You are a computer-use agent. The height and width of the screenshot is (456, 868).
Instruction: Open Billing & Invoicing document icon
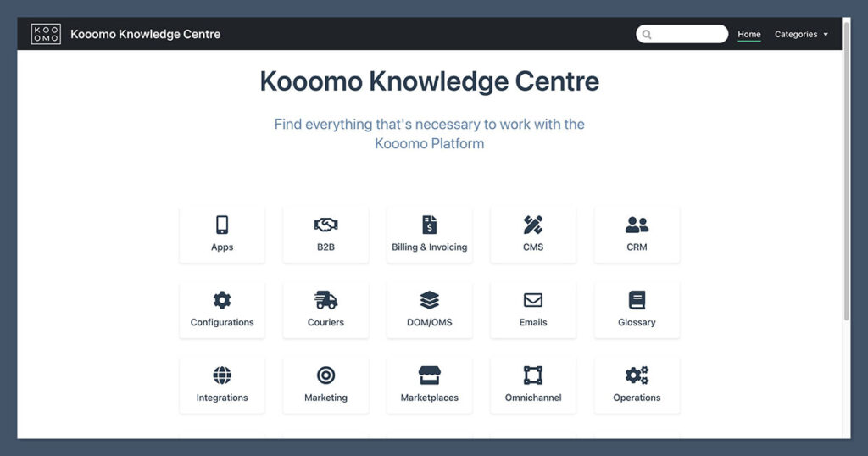430,225
